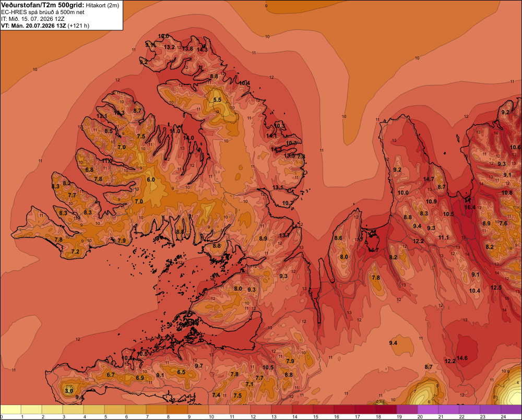Click the 8.5 temperature label
Screen dimensions: 522x420
pos(109,131)
